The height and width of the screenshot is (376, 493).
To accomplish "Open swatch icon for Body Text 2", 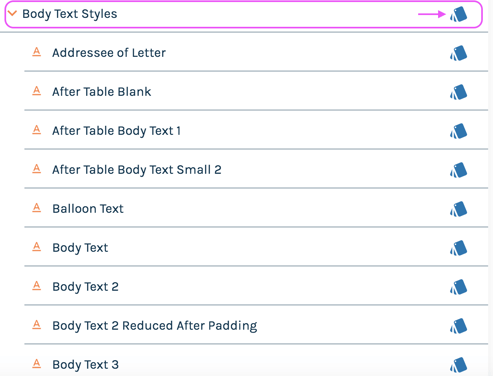I will [x=459, y=287].
